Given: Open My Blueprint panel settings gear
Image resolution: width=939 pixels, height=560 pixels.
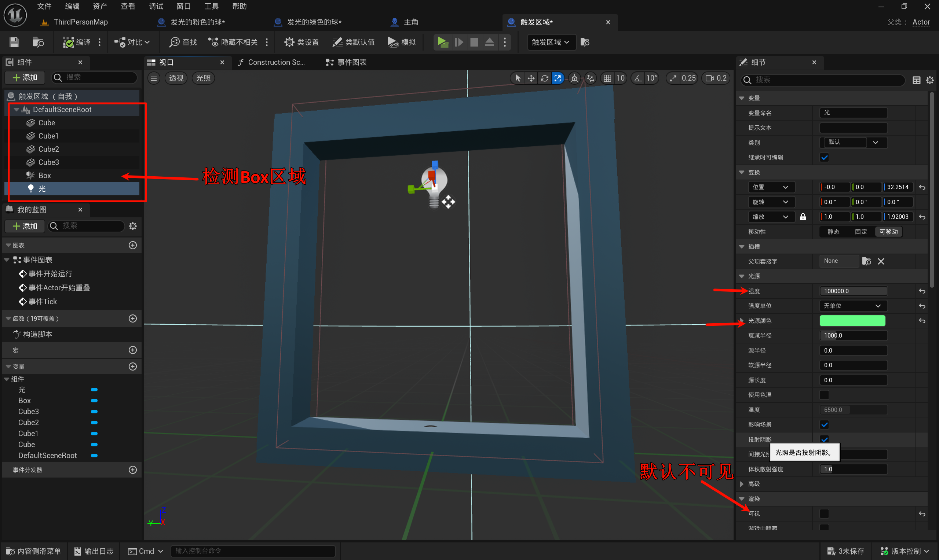Looking at the screenshot, I should (133, 226).
